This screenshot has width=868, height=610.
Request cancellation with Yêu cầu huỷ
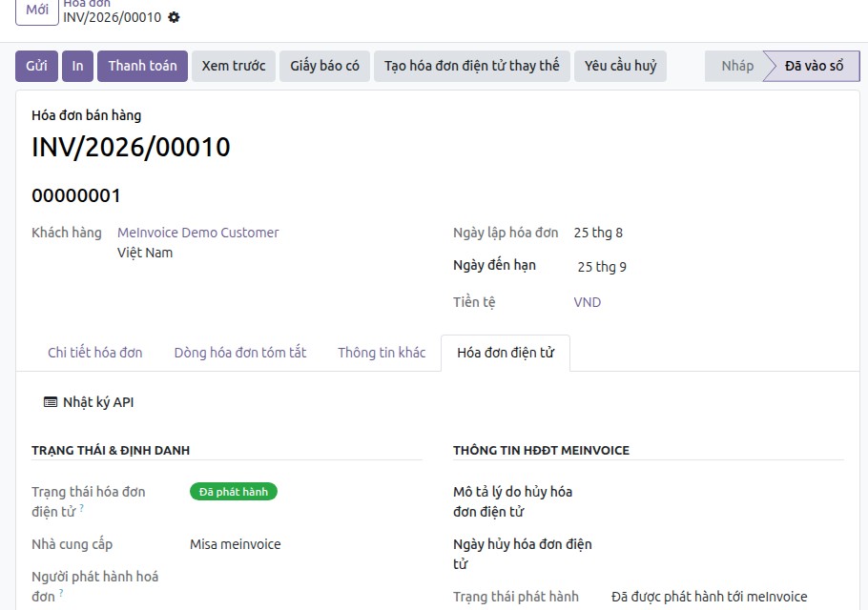(x=620, y=66)
